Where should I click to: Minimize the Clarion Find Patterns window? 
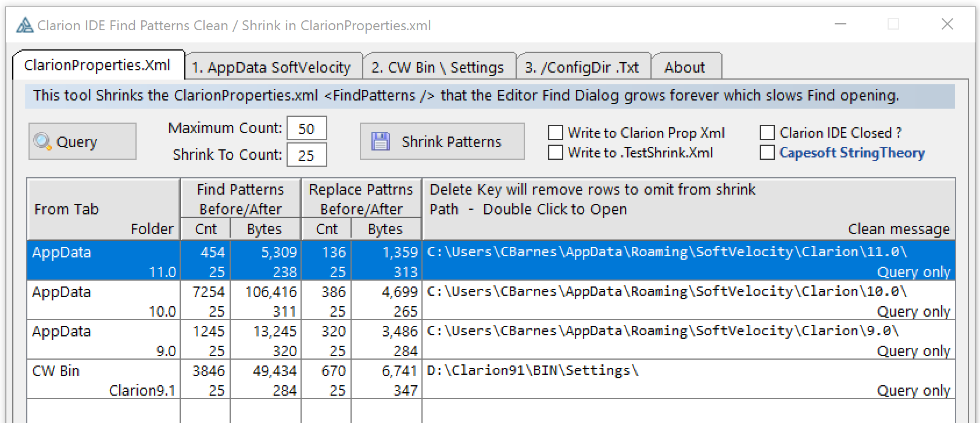(x=840, y=24)
